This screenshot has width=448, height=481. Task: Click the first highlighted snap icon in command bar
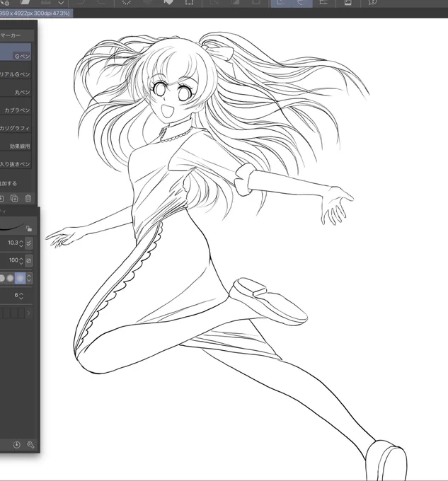pyautogui.click(x=281, y=2)
